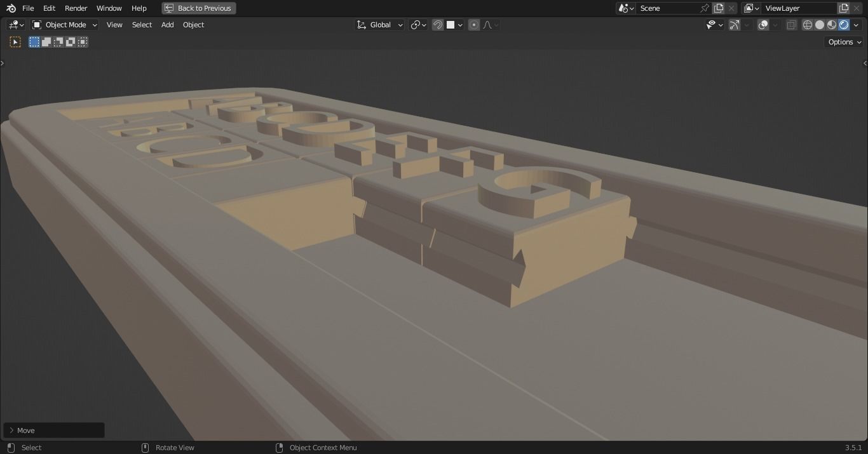Open the viewport Select menu

pyautogui.click(x=142, y=25)
